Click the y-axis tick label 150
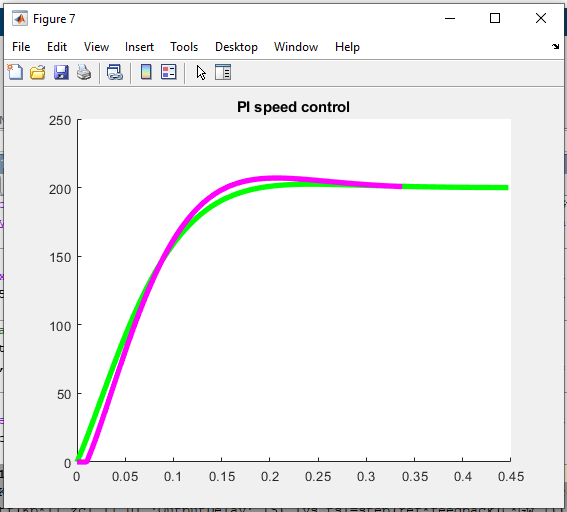The height and width of the screenshot is (512, 567). [x=60, y=258]
